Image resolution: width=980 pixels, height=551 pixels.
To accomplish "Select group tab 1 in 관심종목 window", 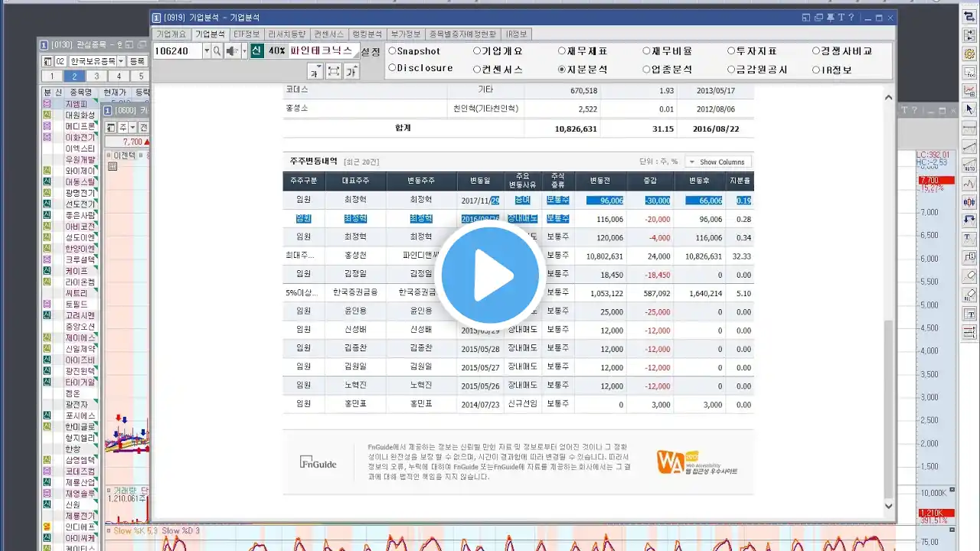I will [51, 76].
